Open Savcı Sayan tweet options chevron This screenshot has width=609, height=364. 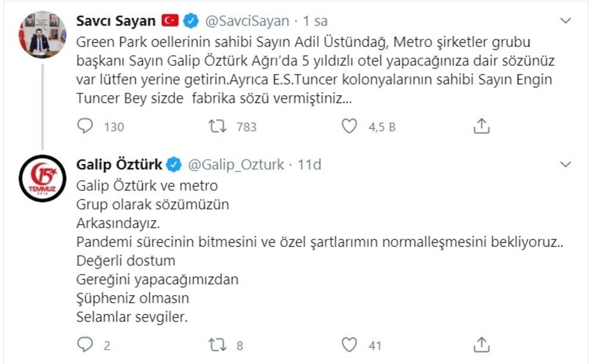click(566, 21)
